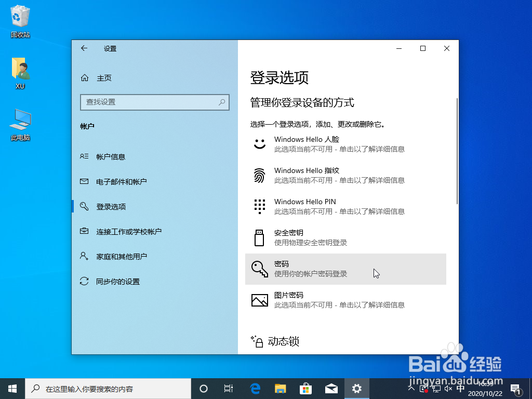532x399 pixels.
Task: Open Mail app from taskbar
Action: [x=331, y=389]
